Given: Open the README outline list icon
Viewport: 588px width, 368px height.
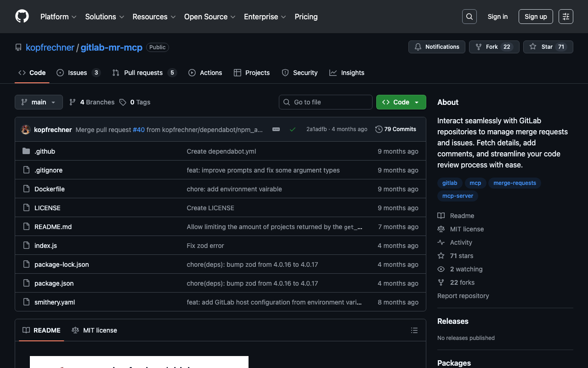Looking at the screenshot, I should (x=414, y=330).
